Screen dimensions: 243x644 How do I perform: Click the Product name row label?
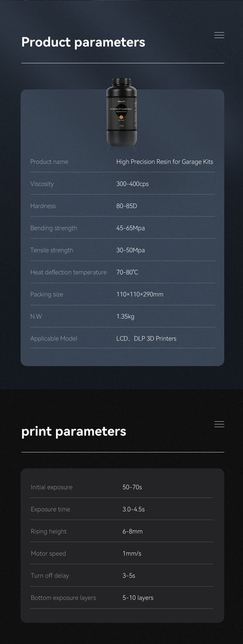point(49,162)
